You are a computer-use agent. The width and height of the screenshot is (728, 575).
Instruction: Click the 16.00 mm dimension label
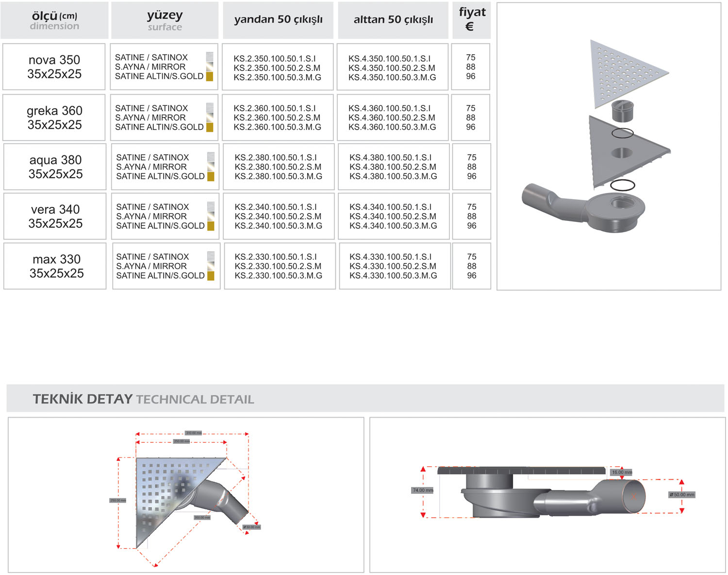[x=622, y=472]
